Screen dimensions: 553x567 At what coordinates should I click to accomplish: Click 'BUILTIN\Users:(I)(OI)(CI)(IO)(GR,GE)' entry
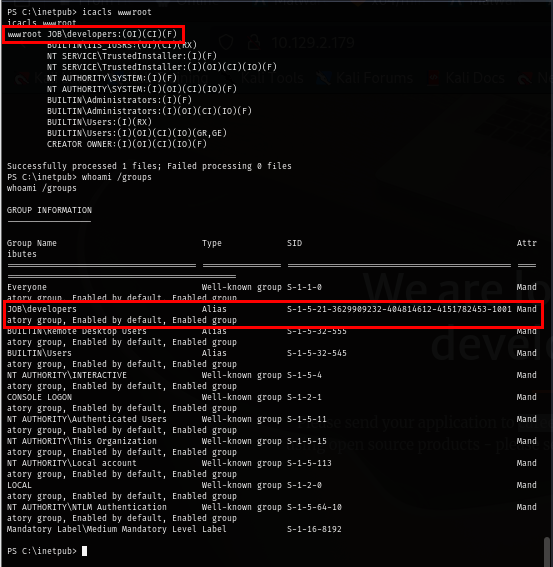pyautogui.click(x=137, y=133)
